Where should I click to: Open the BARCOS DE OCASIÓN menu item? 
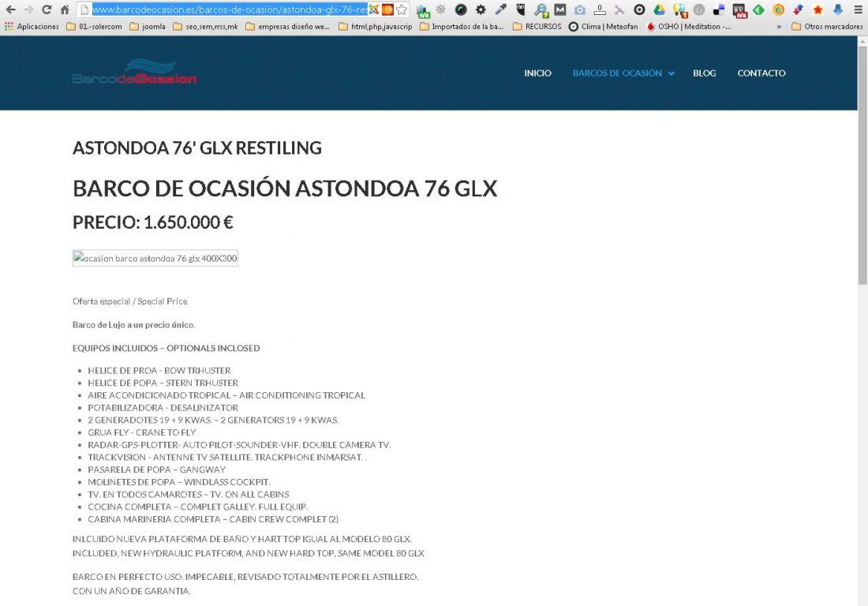click(x=617, y=73)
